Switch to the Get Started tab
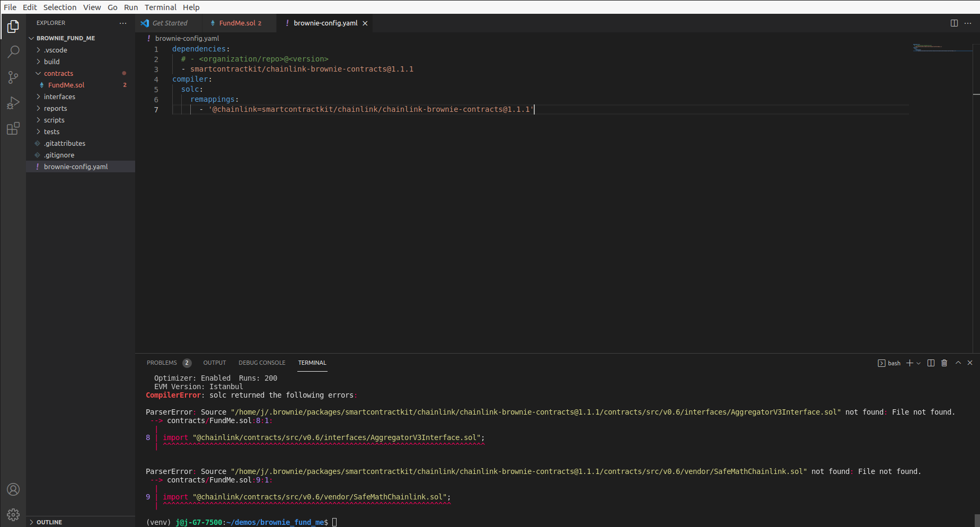The width and height of the screenshot is (980, 527). (x=169, y=23)
